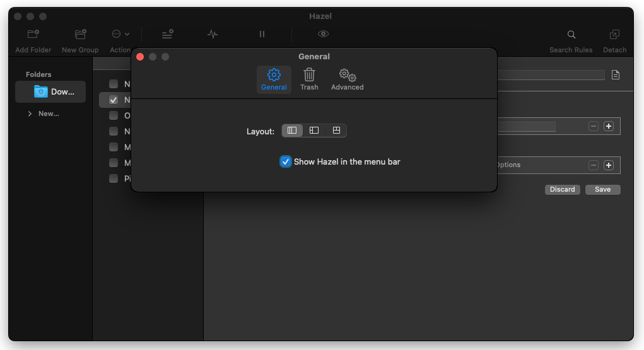The width and height of the screenshot is (644, 350).
Task: Choose the third Layout option
Action: pyautogui.click(x=336, y=131)
